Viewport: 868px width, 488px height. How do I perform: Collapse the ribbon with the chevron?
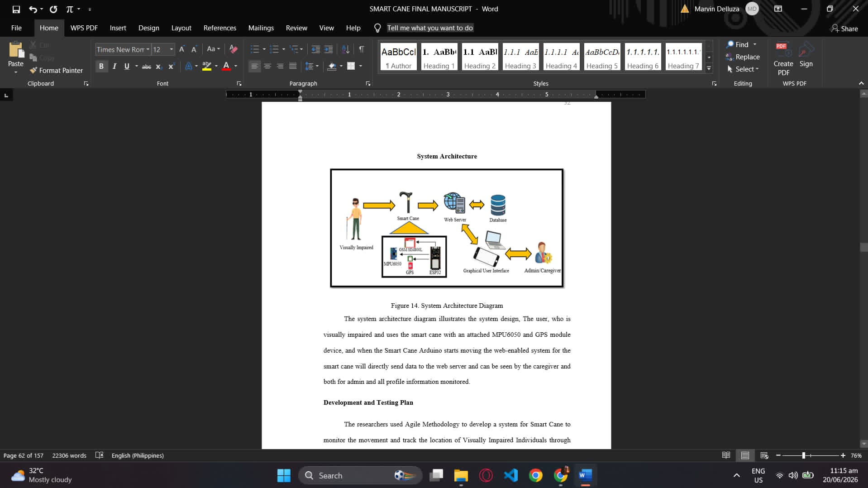pyautogui.click(x=861, y=84)
